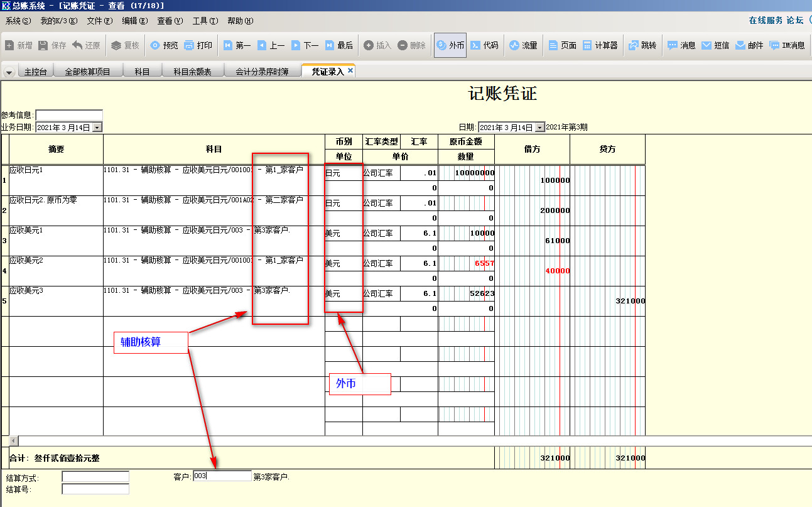812x507 pixels.
Task: Click the 论坛 link
Action: (795, 20)
